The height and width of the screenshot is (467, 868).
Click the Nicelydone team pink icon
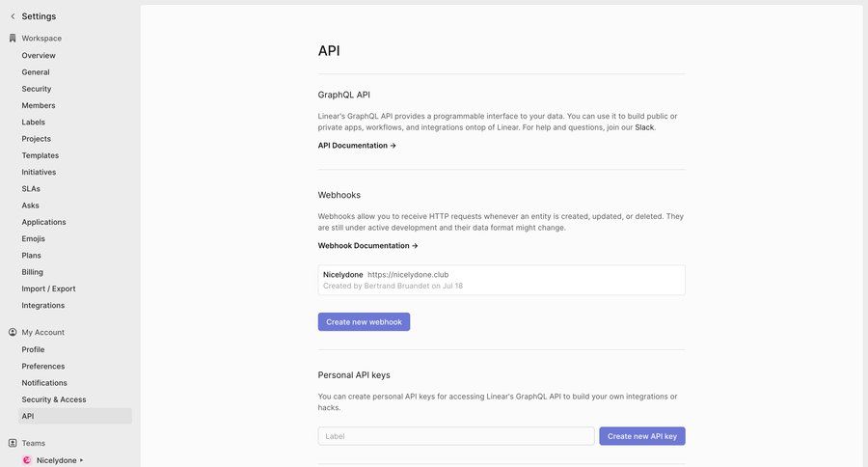point(27,460)
